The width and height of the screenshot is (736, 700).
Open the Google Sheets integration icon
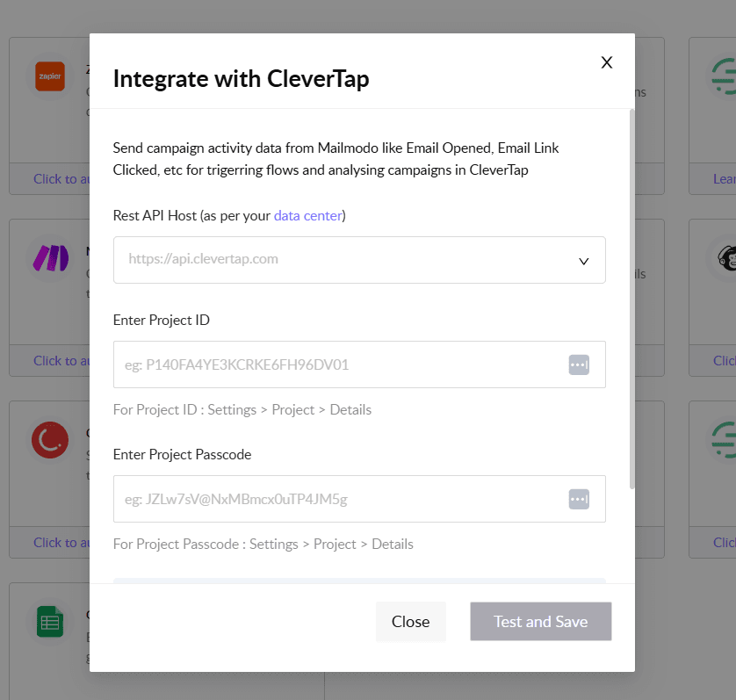[x=50, y=622]
